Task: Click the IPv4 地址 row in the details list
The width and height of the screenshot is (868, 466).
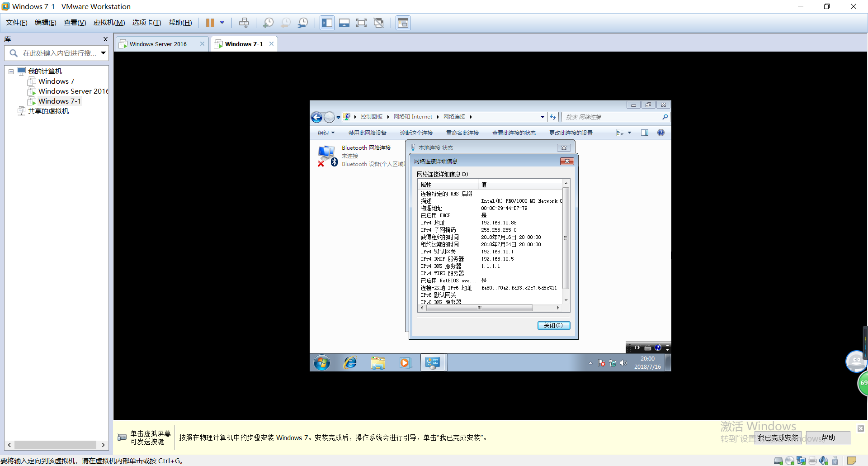Action: pos(491,223)
